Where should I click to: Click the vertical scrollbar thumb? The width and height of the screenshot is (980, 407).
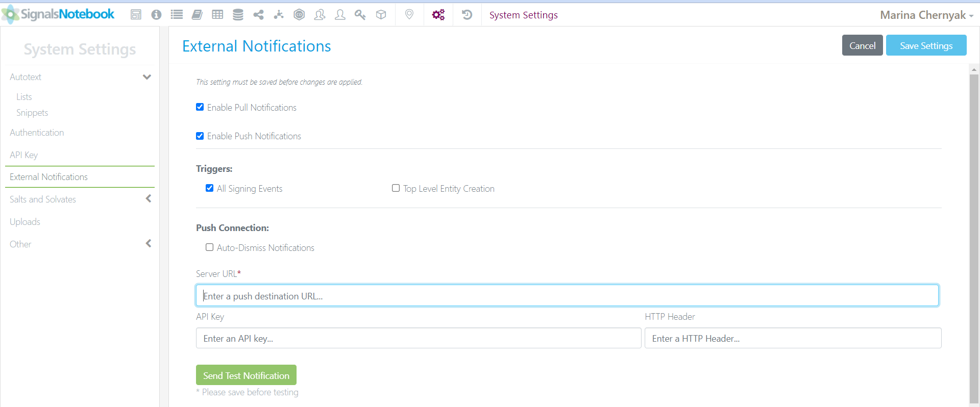(974, 239)
